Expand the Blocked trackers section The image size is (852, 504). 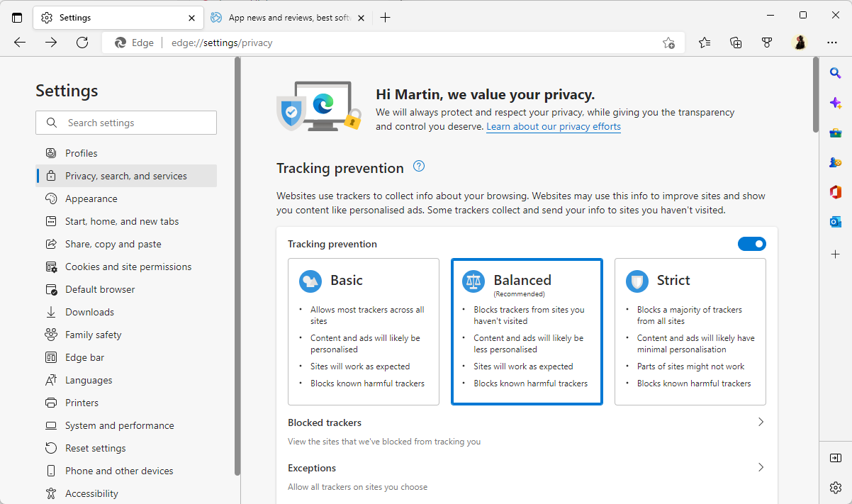[761, 421]
